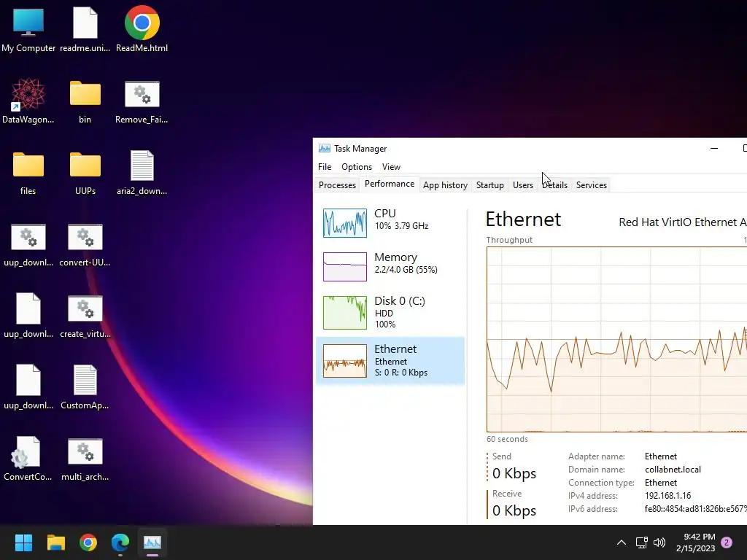Show hidden tray icons chevron
Screen dimensions: 747x560
point(622,542)
